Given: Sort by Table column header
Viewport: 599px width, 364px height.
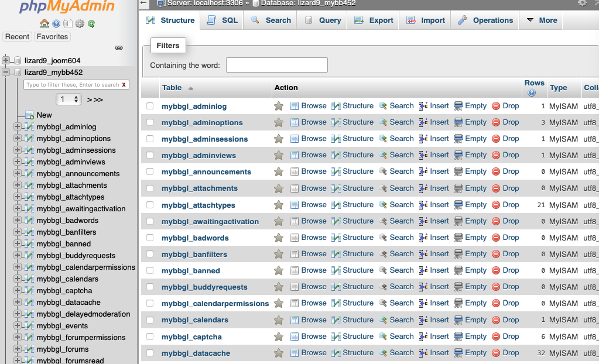Looking at the screenshot, I should [172, 87].
